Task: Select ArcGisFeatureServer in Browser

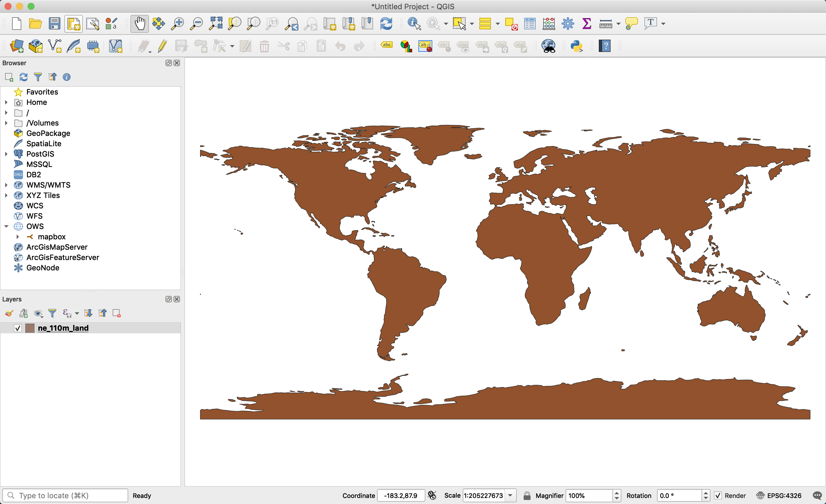Action: [x=62, y=258]
